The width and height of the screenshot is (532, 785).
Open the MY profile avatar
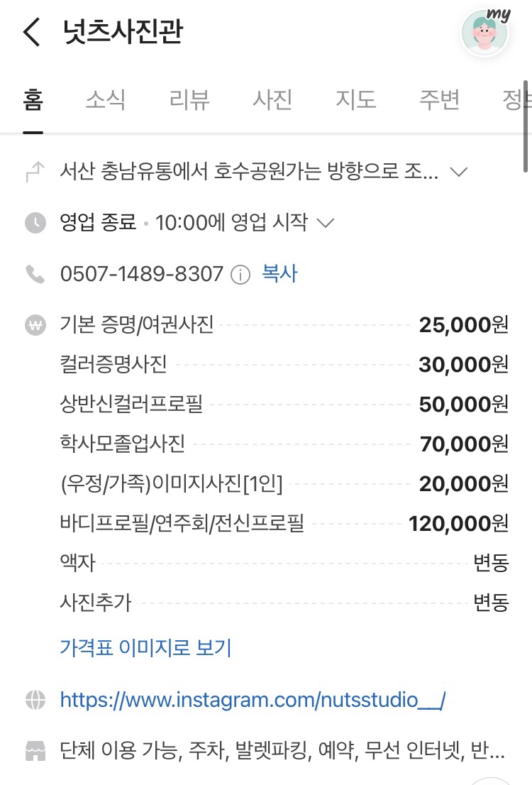pyautogui.click(x=485, y=33)
